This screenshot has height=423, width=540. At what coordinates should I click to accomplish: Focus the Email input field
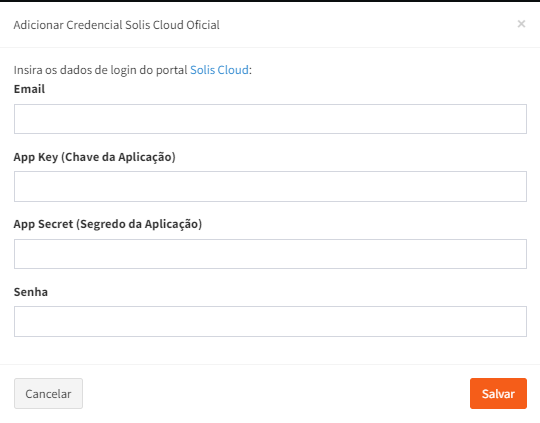tap(270, 119)
